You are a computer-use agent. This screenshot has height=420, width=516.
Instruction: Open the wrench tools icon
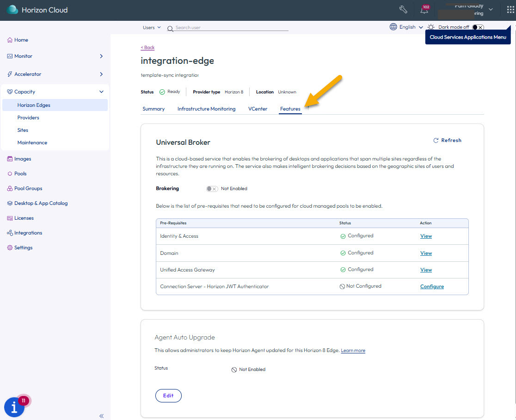tap(403, 10)
